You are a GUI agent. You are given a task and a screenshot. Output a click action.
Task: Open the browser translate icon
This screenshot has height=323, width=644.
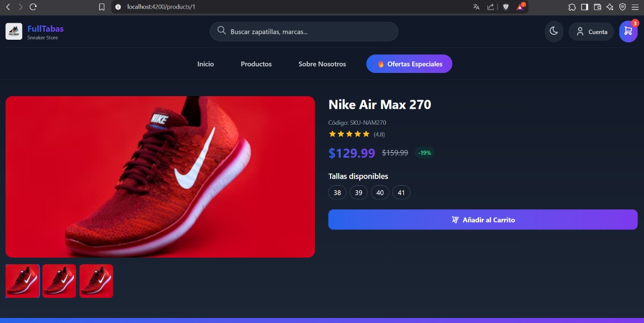[476, 7]
